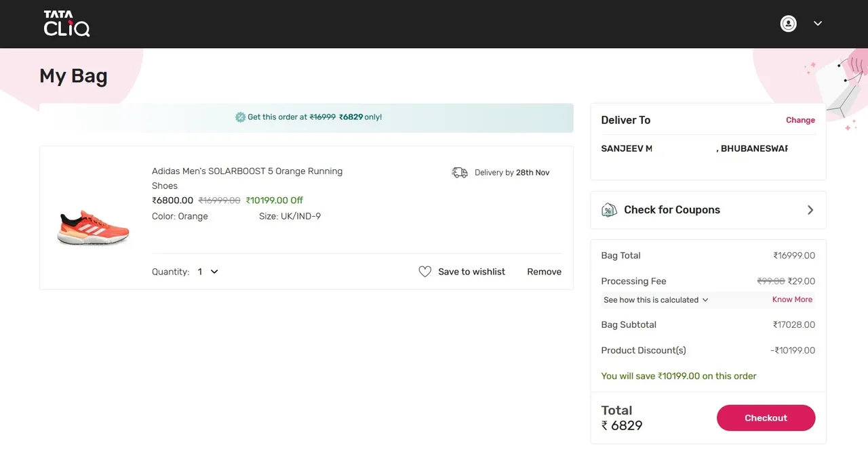Click the discount badge icon in offer banner
The width and height of the screenshot is (868, 462).
click(x=240, y=117)
